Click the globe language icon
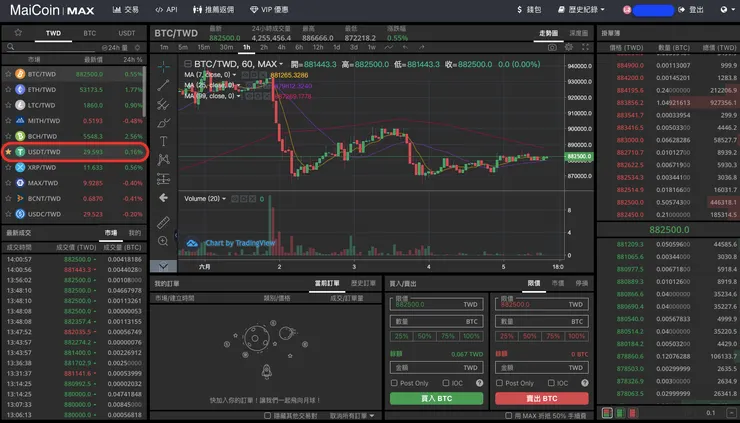The image size is (740, 423). (x=724, y=9)
